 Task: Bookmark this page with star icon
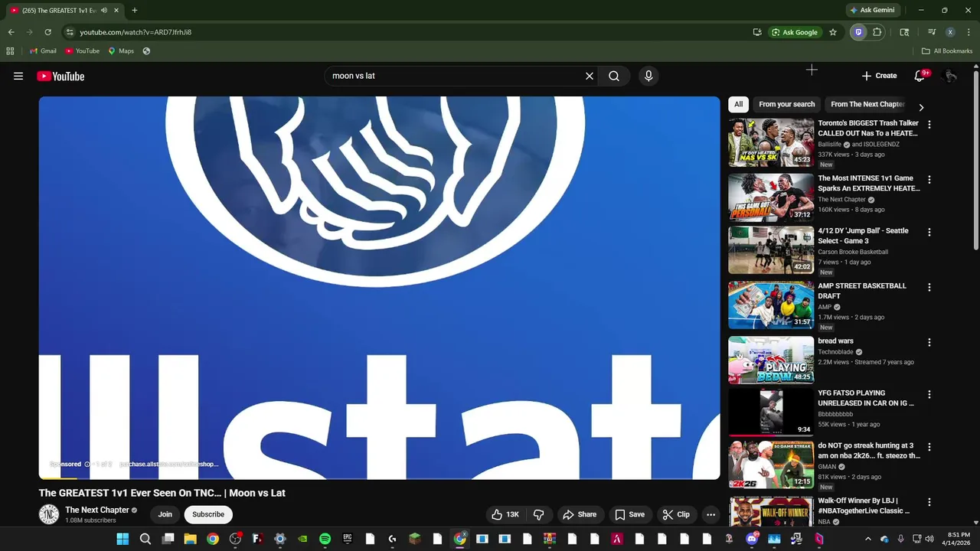pyautogui.click(x=833, y=32)
